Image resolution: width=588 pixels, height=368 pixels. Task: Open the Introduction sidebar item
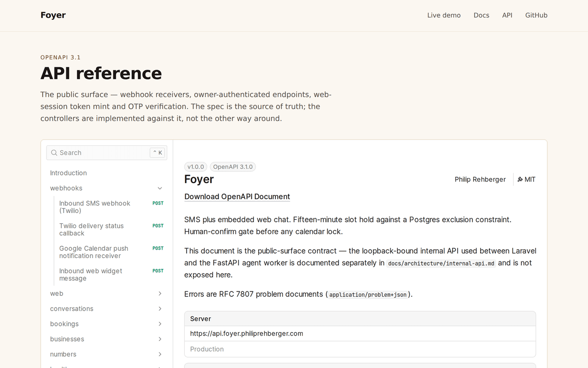click(x=69, y=173)
